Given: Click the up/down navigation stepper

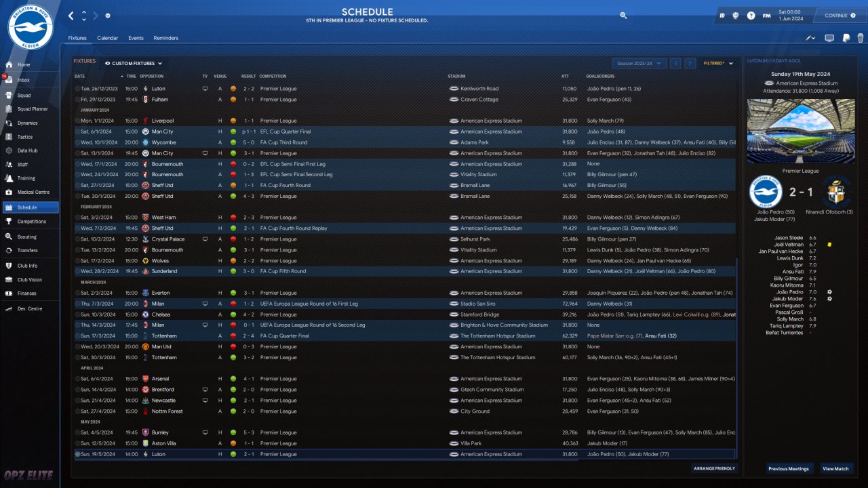Looking at the screenshot, I should pos(84,16).
